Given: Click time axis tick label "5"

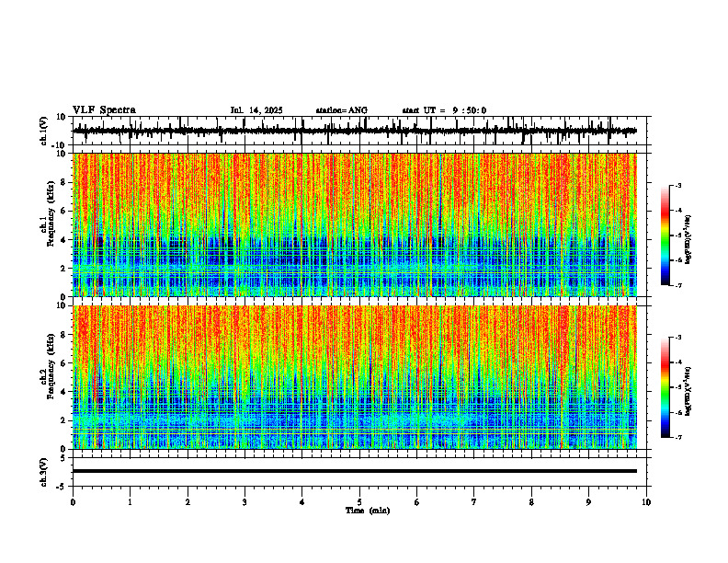Looking at the screenshot, I should (x=359, y=502).
